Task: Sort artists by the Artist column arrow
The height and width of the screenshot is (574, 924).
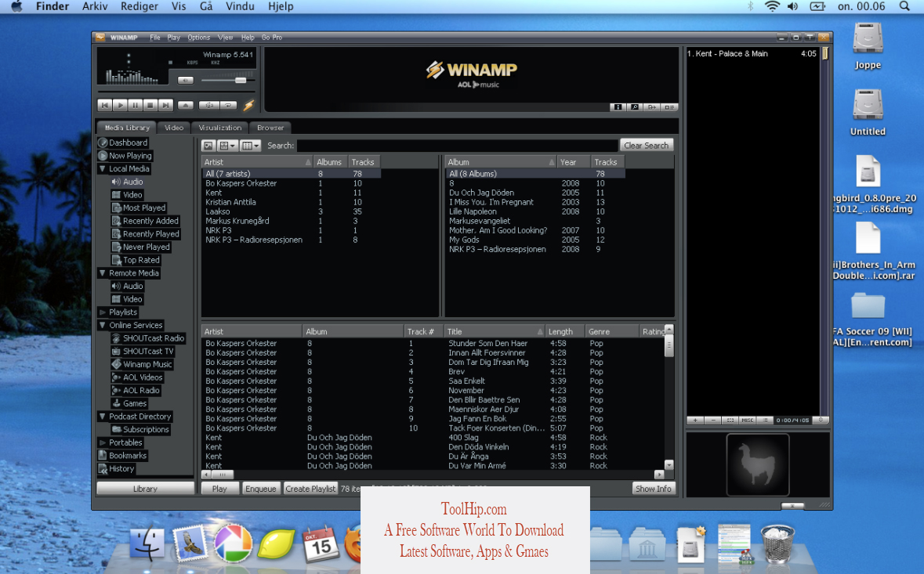Action: click(307, 162)
